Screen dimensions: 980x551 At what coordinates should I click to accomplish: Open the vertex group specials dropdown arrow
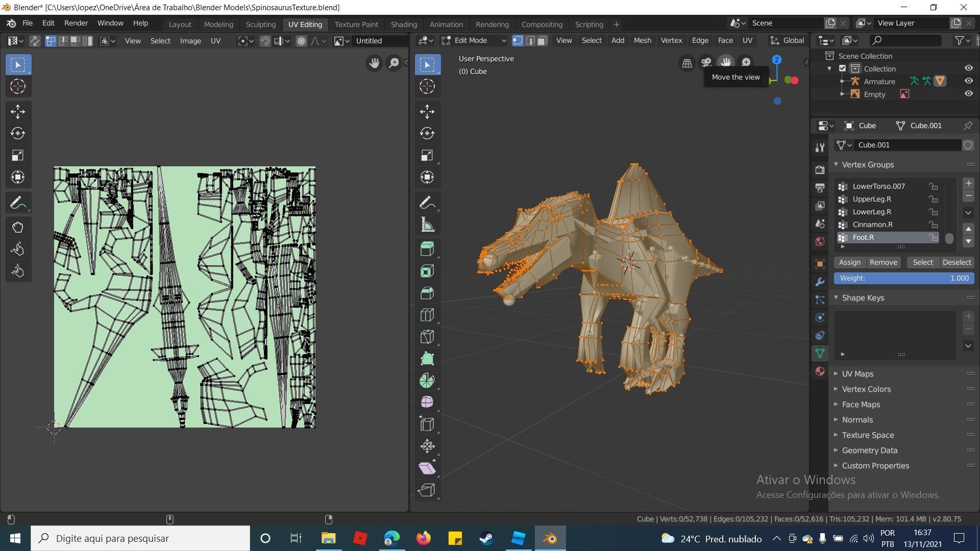point(968,212)
